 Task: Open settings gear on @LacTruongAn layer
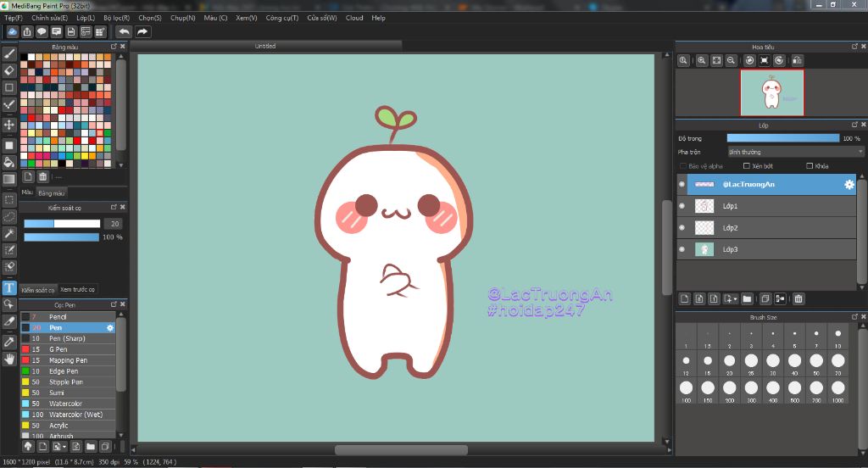pyautogui.click(x=849, y=184)
